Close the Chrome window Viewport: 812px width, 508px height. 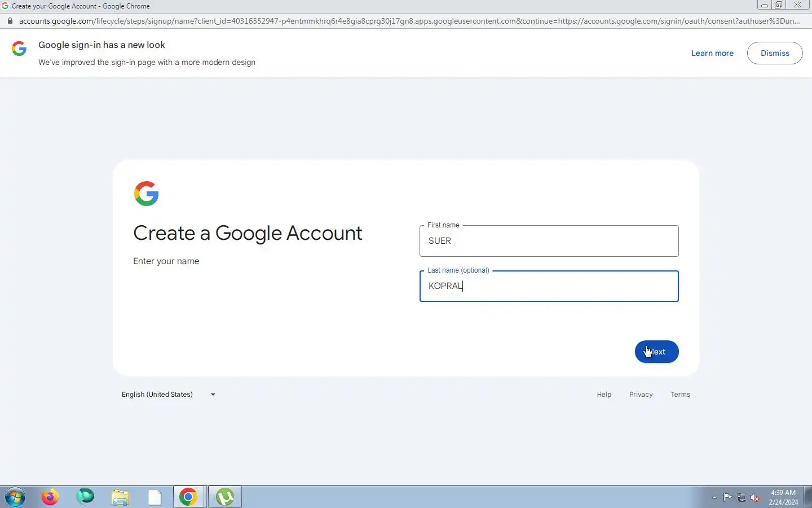798,5
